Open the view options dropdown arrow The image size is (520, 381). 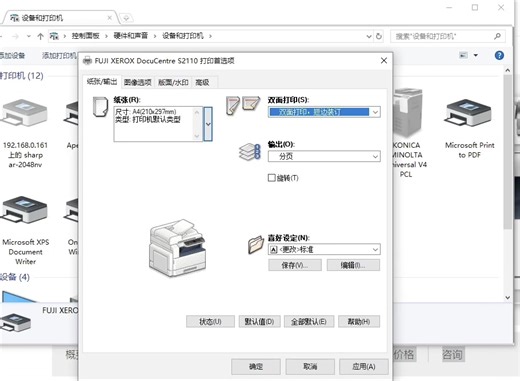click(476, 55)
